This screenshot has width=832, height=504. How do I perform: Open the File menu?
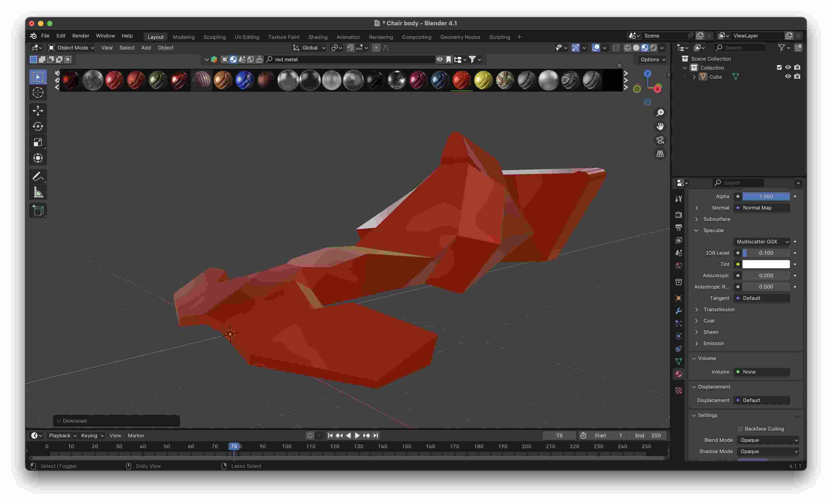click(x=45, y=36)
